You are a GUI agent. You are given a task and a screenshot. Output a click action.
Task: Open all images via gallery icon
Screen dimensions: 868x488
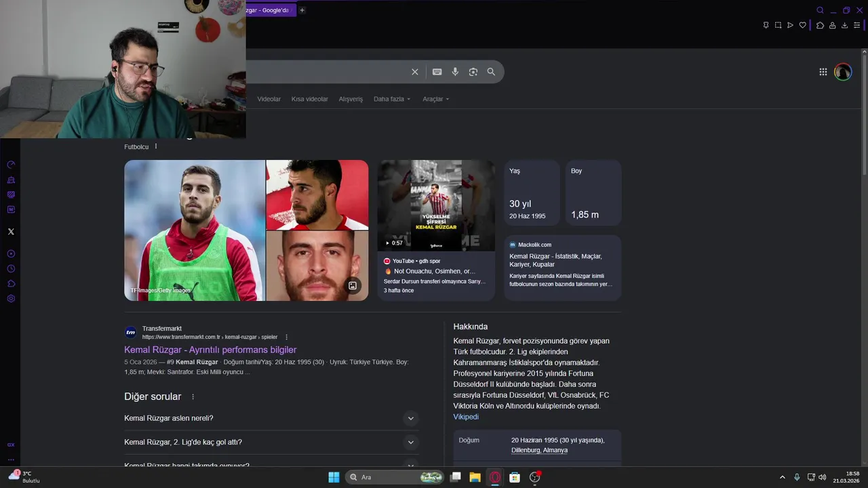click(x=353, y=285)
